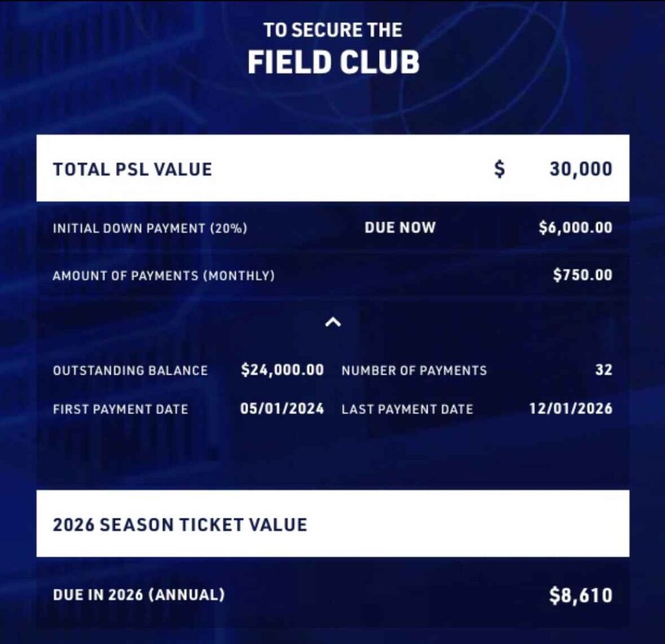Select the $8,610 annual ticket amount
The height and width of the screenshot is (644, 665).
pyautogui.click(x=581, y=595)
